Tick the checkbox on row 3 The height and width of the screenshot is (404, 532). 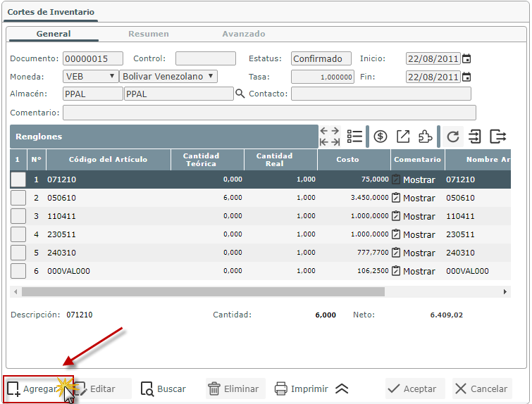pos(18,216)
